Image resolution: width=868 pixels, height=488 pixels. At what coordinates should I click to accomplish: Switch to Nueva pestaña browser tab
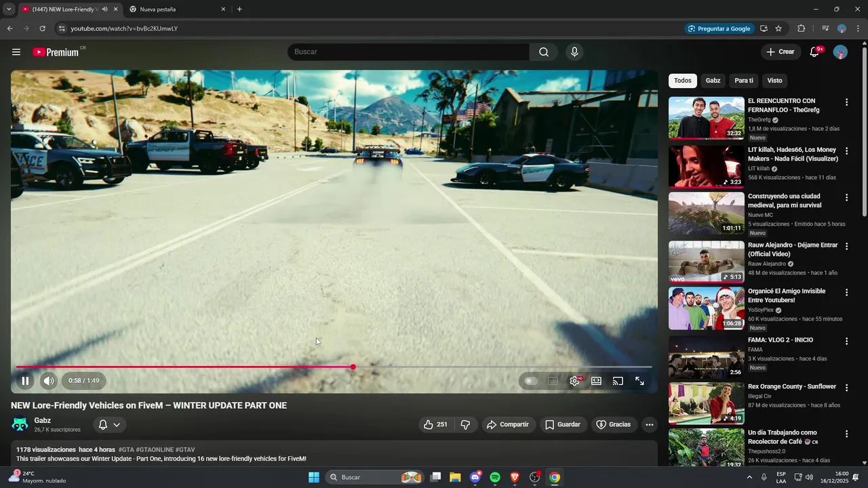pyautogui.click(x=176, y=9)
